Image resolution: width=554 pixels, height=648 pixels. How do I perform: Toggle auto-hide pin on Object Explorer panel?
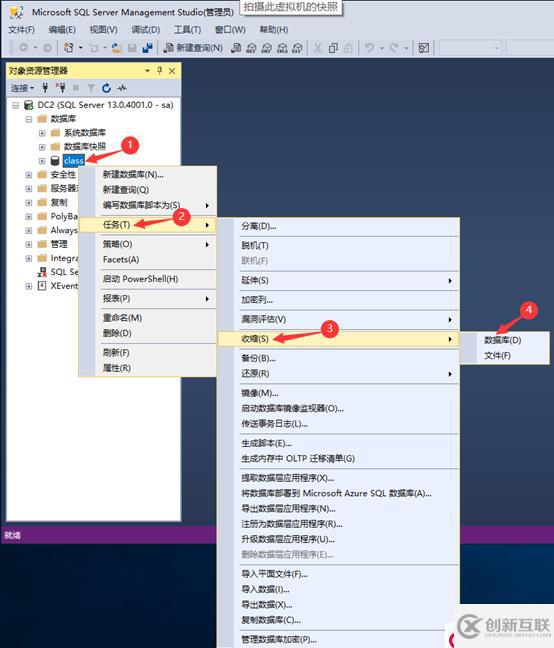[x=160, y=71]
